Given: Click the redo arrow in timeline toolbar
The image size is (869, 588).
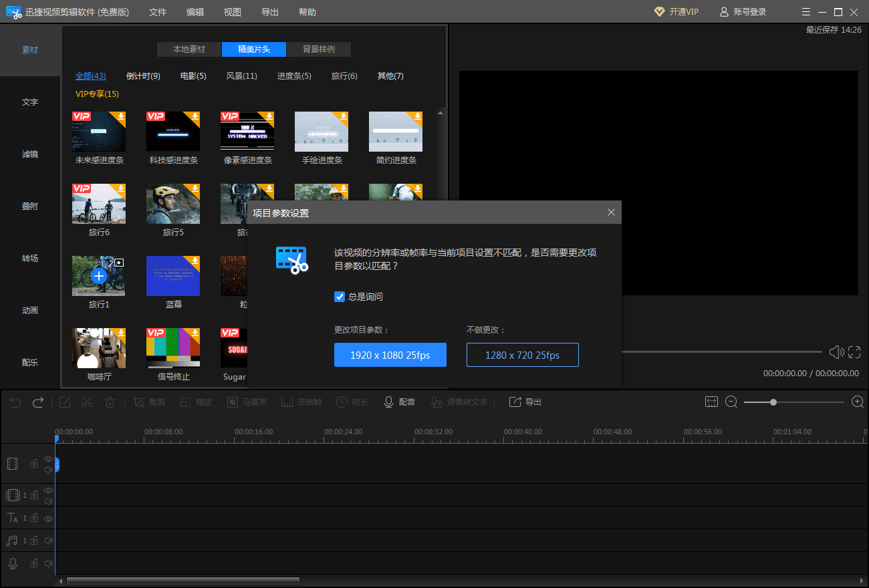Looking at the screenshot, I should 38,402.
